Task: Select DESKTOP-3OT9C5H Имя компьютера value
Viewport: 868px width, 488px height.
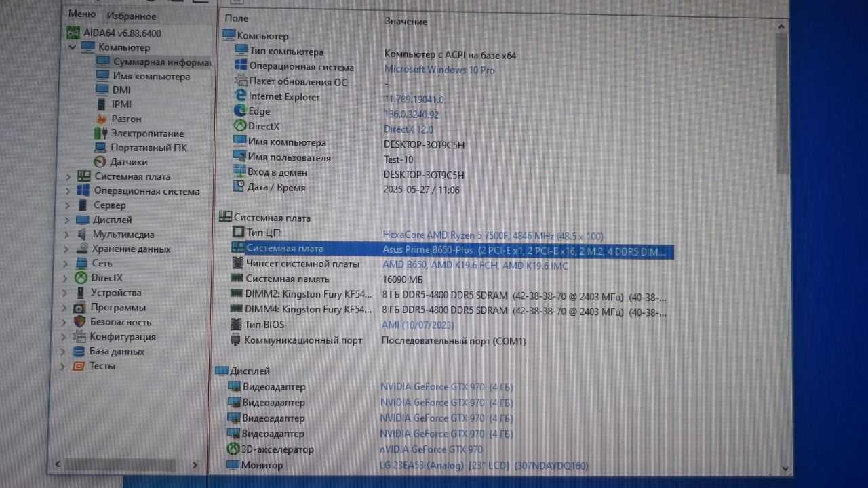Action: click(x=425, y=145)
